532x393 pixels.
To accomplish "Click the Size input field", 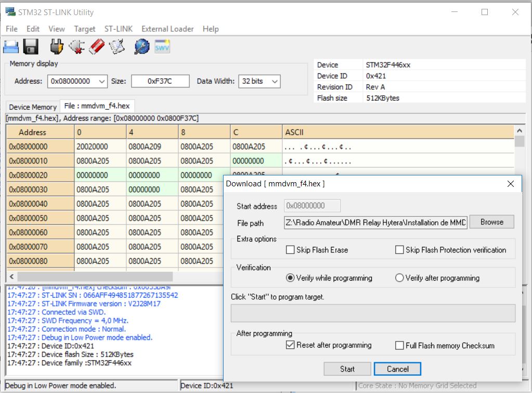I will [x=160, y=82].
